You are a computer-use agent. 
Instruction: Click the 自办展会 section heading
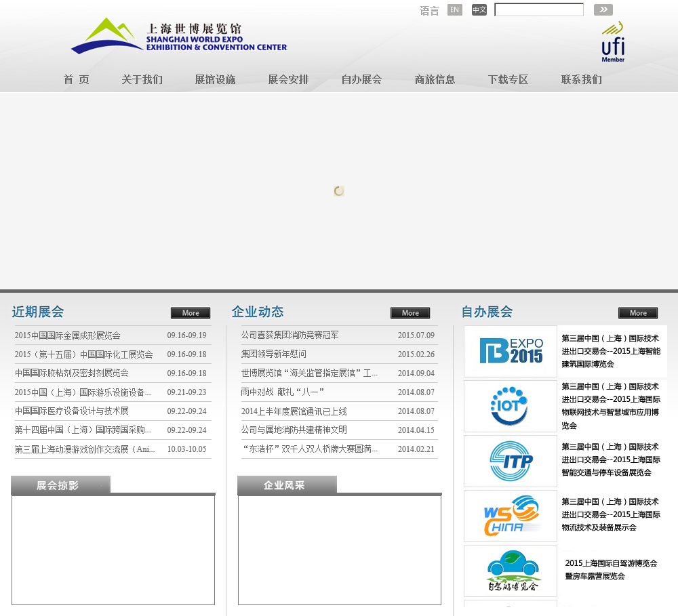(x=487, y=312)
